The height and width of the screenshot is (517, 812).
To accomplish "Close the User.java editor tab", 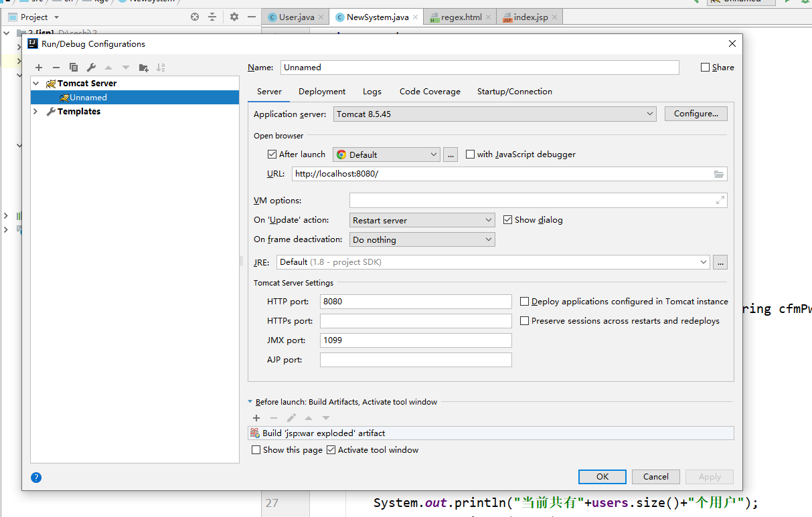I will (321, 17).
